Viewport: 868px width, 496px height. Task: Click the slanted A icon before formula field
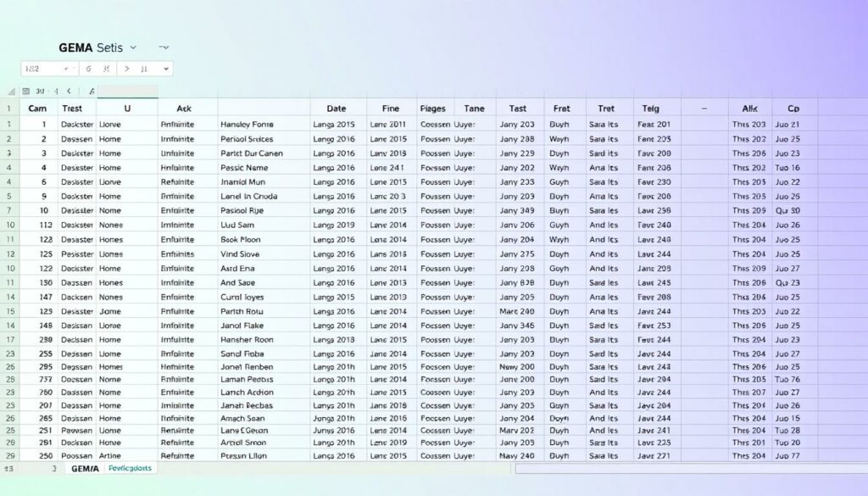[92, 92]
